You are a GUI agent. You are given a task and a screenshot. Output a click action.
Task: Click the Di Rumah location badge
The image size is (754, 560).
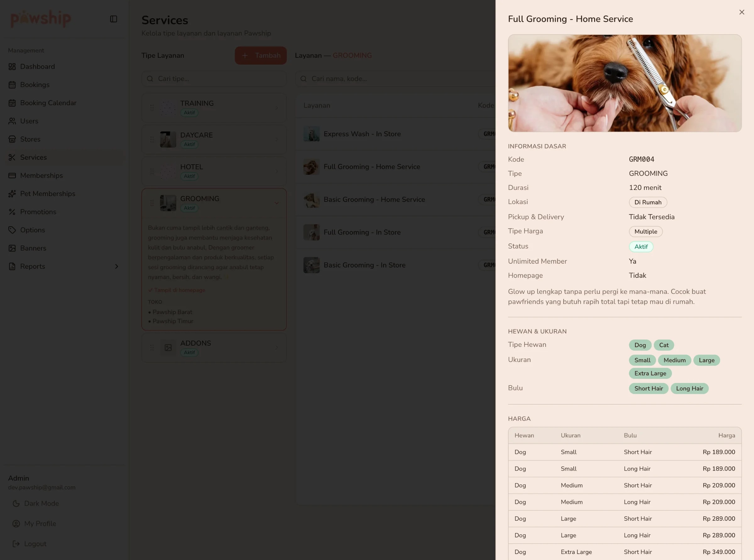pyautogui.click(x=647, y=202)
